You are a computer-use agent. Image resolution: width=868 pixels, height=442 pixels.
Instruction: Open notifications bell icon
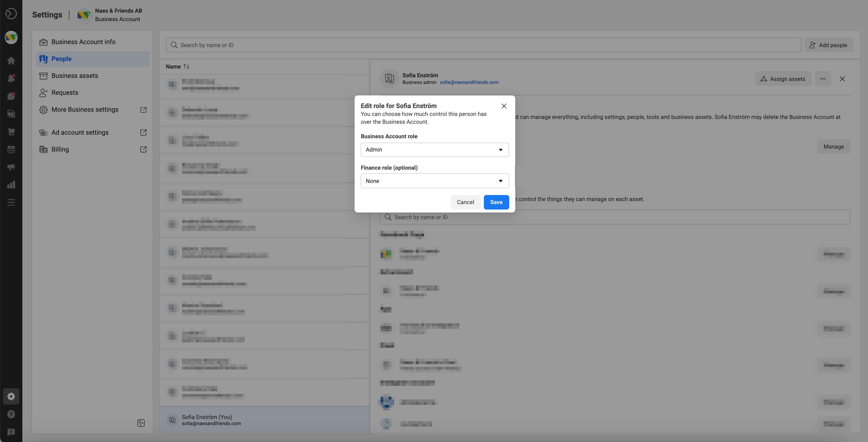click(x=11, y=78)
